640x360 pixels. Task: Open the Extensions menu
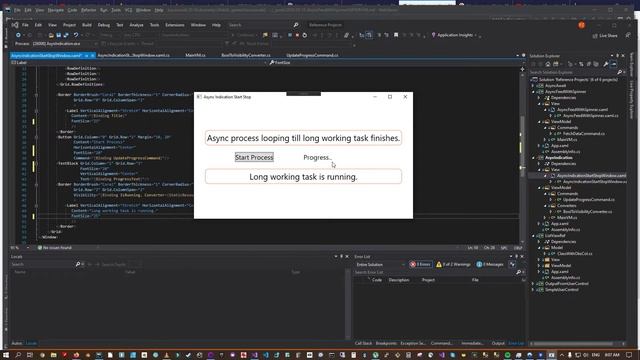pyautogui.click(x=175, y=25)
